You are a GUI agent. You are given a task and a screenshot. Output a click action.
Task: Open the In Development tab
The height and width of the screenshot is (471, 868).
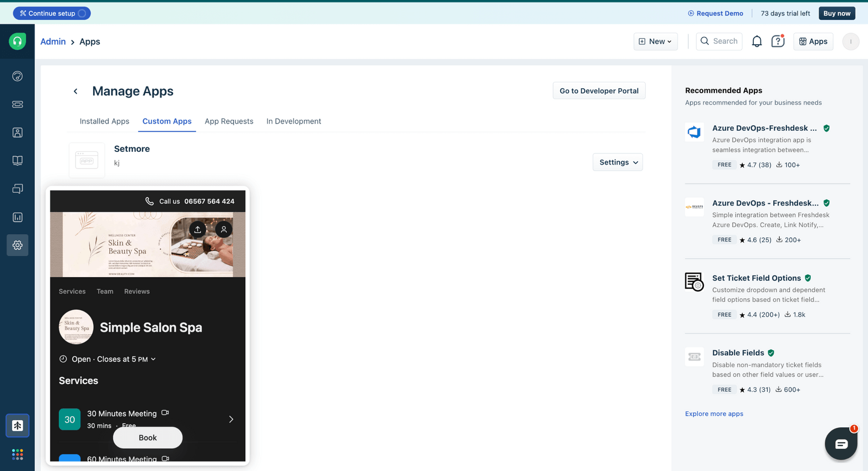tap(293, 121)
